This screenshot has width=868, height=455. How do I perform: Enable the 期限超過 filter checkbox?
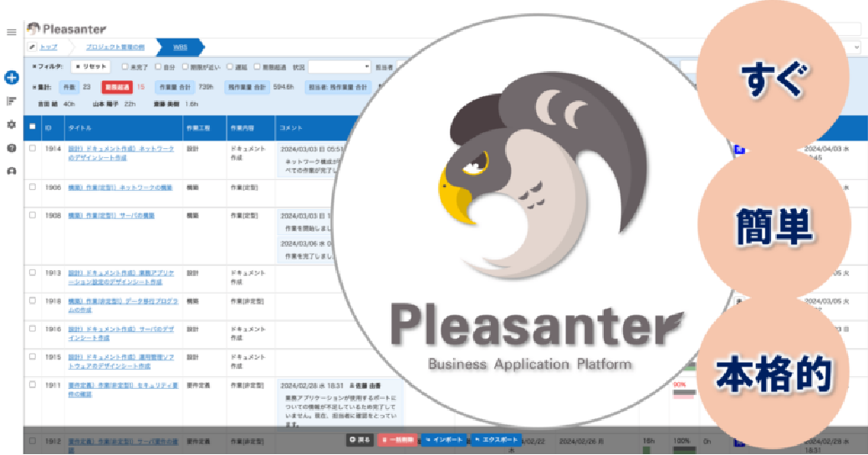(257, 67)
